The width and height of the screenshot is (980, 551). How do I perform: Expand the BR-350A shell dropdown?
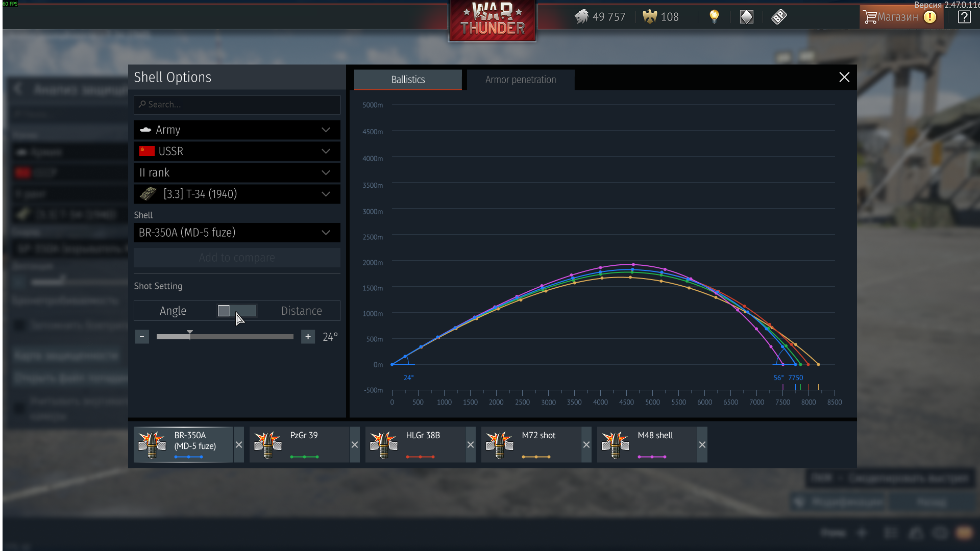point(237,233)
